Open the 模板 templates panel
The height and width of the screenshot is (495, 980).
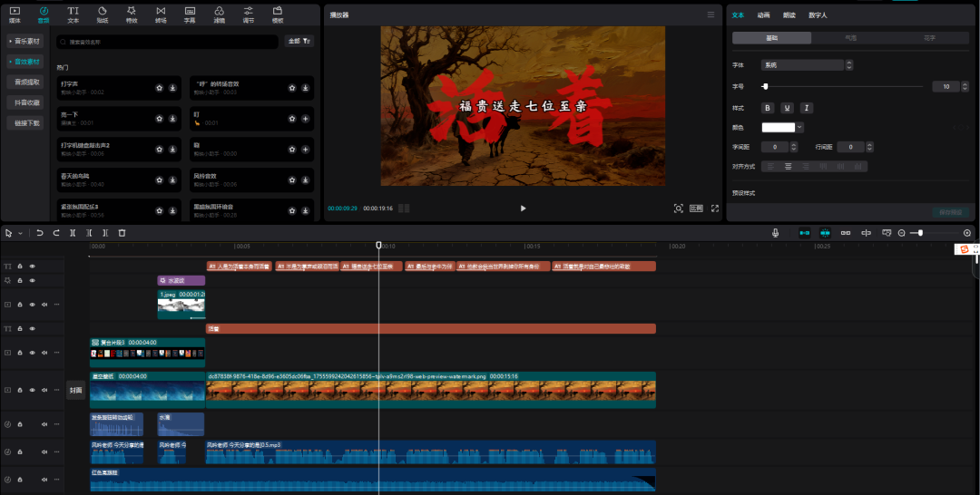point(278,15)
